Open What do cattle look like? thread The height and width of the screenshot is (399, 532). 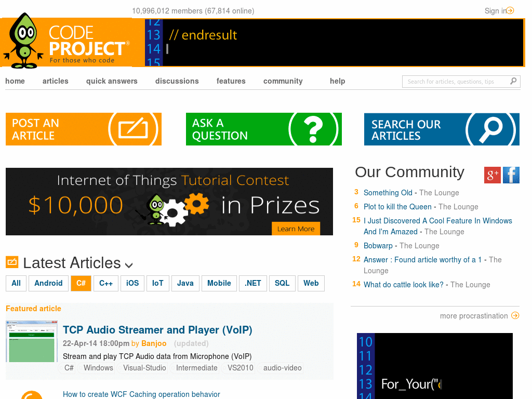point(403,285)
